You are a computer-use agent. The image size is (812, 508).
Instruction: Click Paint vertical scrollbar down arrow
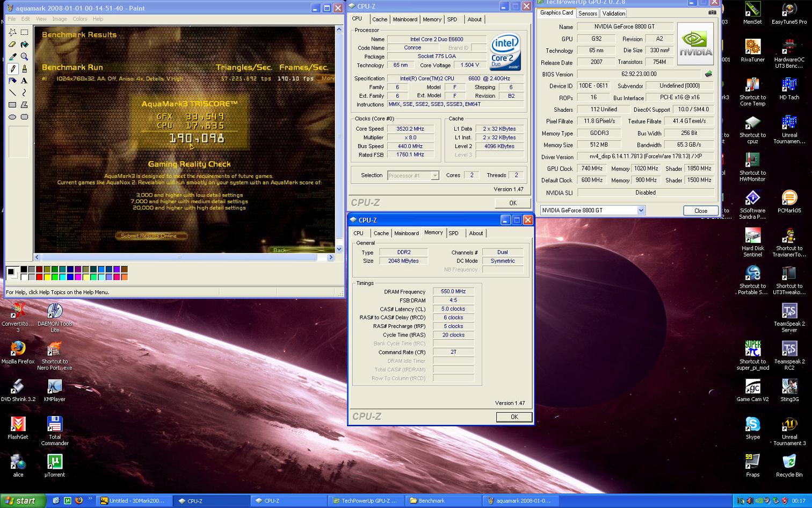pos(339,249)
